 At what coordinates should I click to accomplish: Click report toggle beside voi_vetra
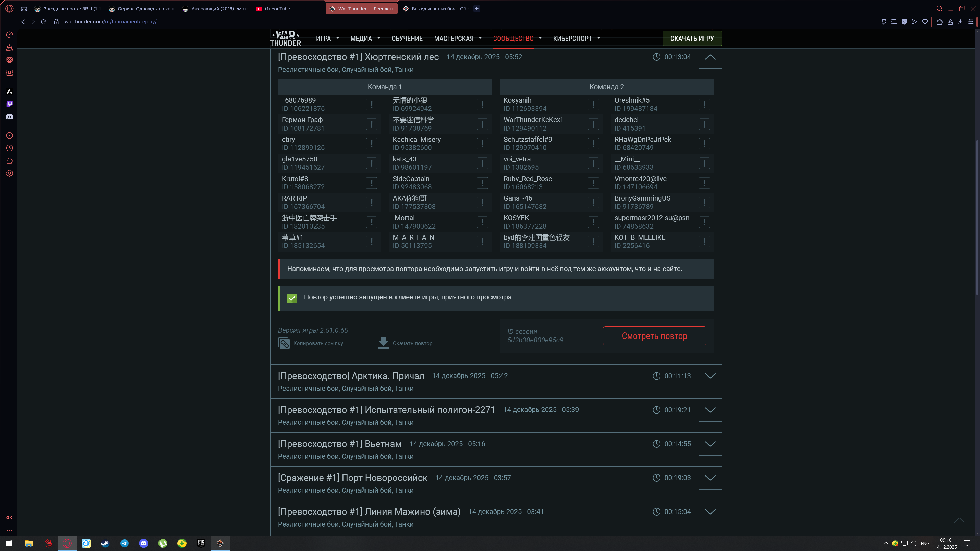[x=593, y=163]
